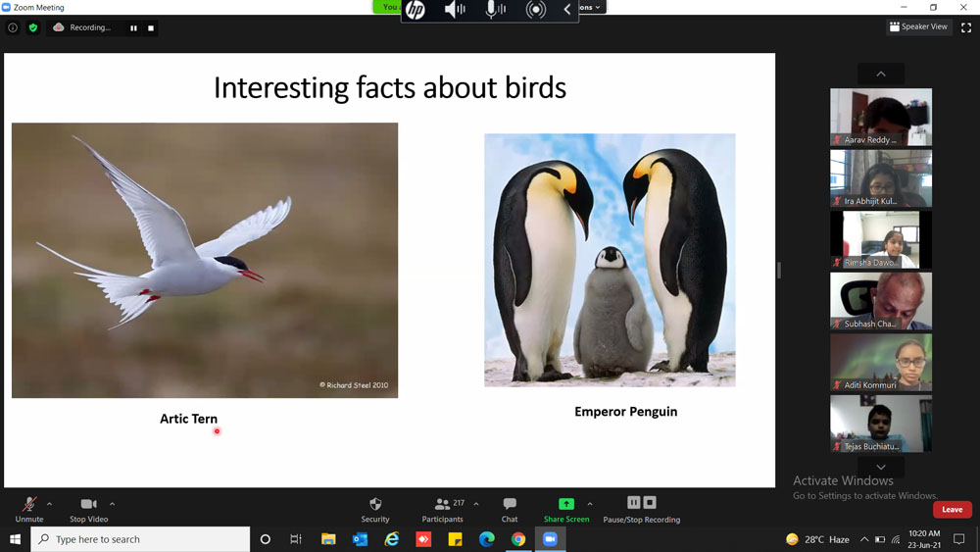Viewport: 980px width, 552px height.
Task: Select Aditi Kommuri video thumbnail
Action: [x=881, y=362]
